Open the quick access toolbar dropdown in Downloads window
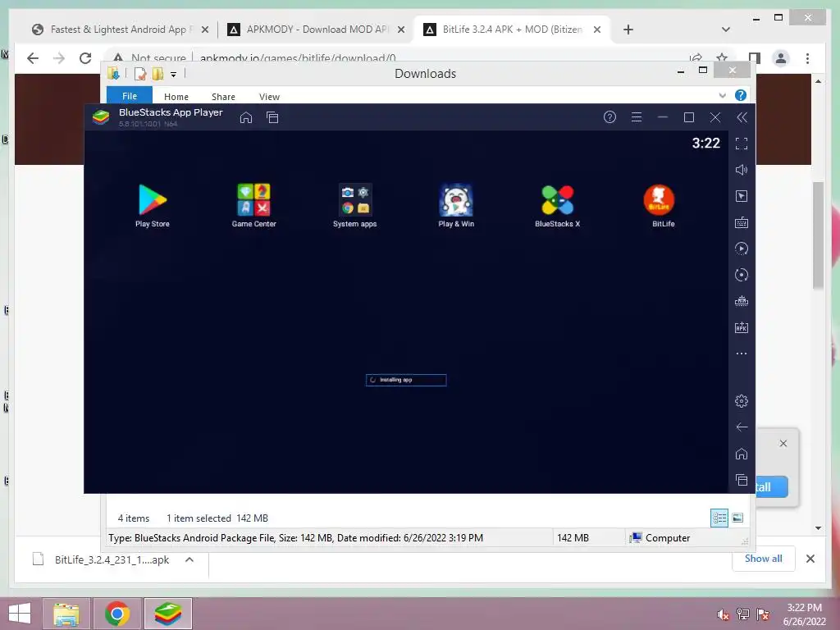The height and width of the screenshot is (630, 840). (x=174, y=75)
